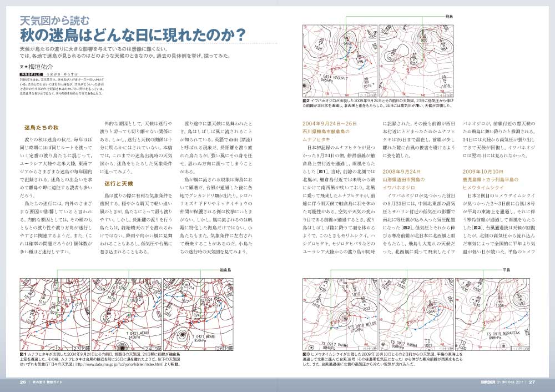The height and width of the screenshot is (392, 555).
Task: Open the Figure 1 weather map for 24日9時
Action: pyautogui.click(x=127, y=314)
